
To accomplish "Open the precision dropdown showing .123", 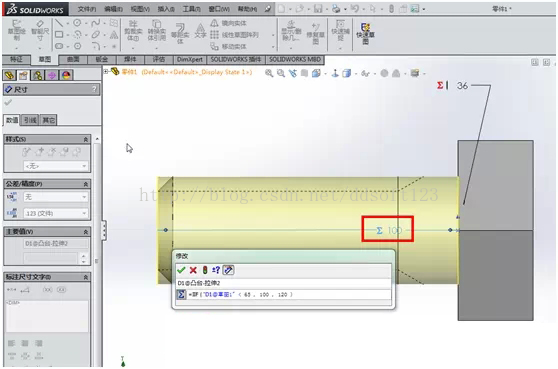I will (56, 214).
